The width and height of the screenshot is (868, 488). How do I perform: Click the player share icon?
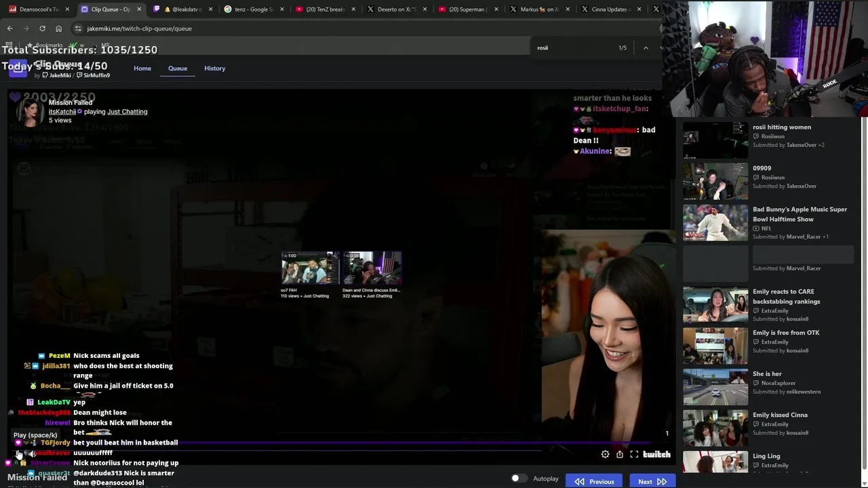619,454
